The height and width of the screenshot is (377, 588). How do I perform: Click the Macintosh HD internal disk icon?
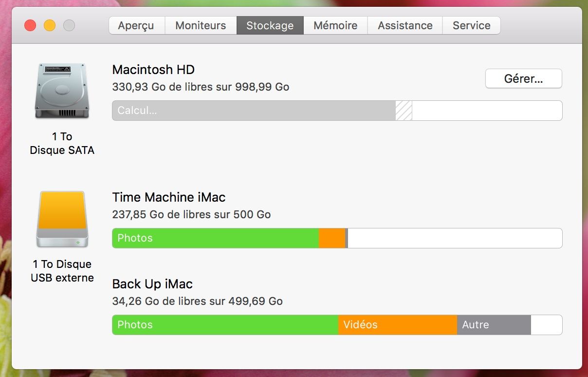(62, 91)
